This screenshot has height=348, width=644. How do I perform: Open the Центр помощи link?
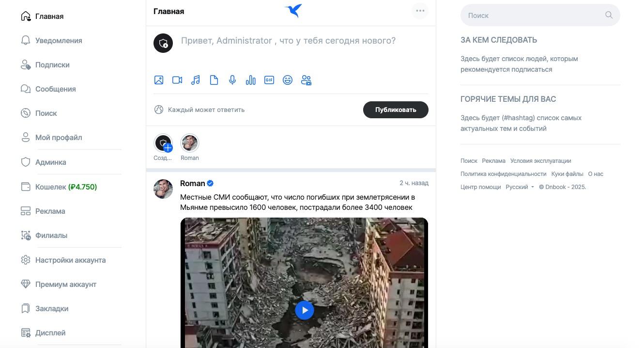click(480, 187)
